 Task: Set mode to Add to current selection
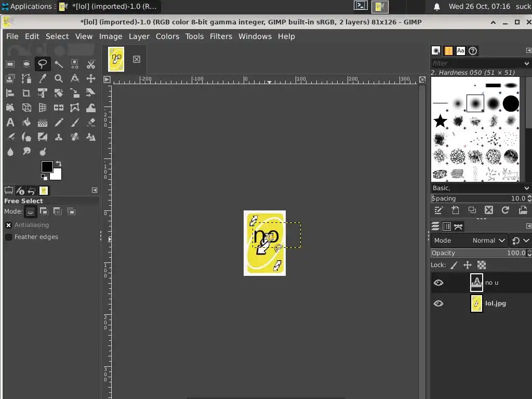tap(44, 212)
